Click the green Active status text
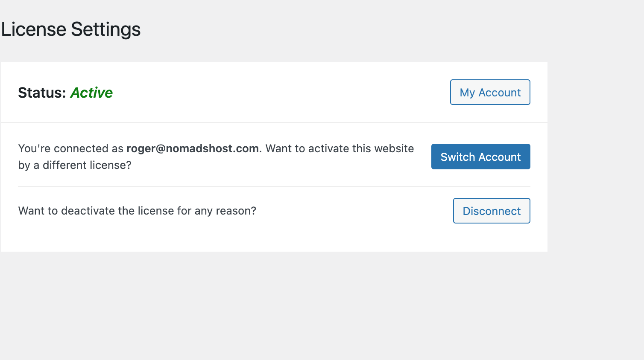This screenshot has height=360, width=644. tap(91, 93)
